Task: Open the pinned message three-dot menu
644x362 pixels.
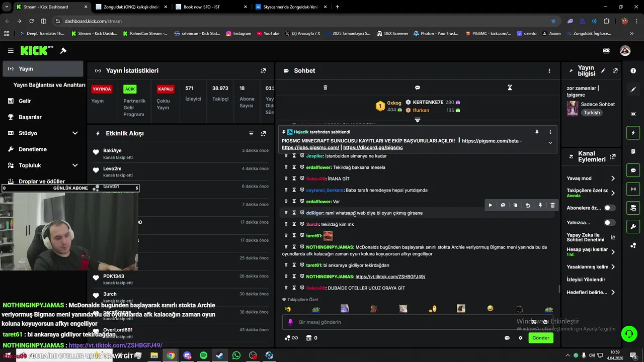Action: pos(550,132)
